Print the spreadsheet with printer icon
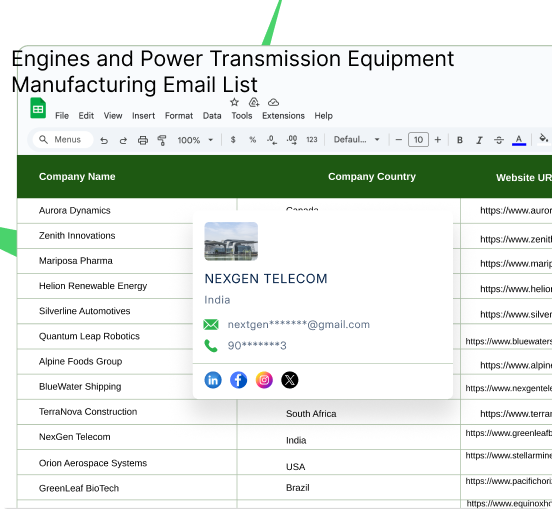552x509 pixels. (x=143, y=140)
